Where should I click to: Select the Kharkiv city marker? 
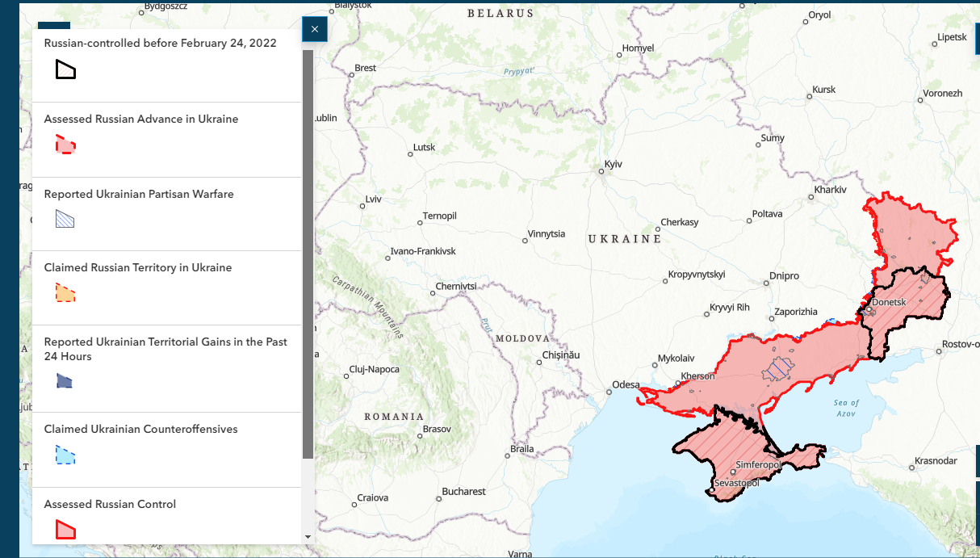pyautogui.click(x=811, y=198)
